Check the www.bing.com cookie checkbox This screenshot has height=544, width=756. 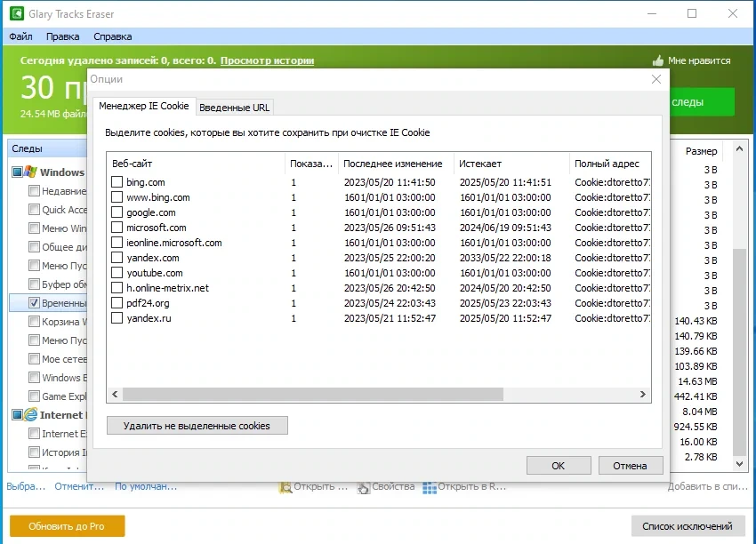[x=117, y=197]
